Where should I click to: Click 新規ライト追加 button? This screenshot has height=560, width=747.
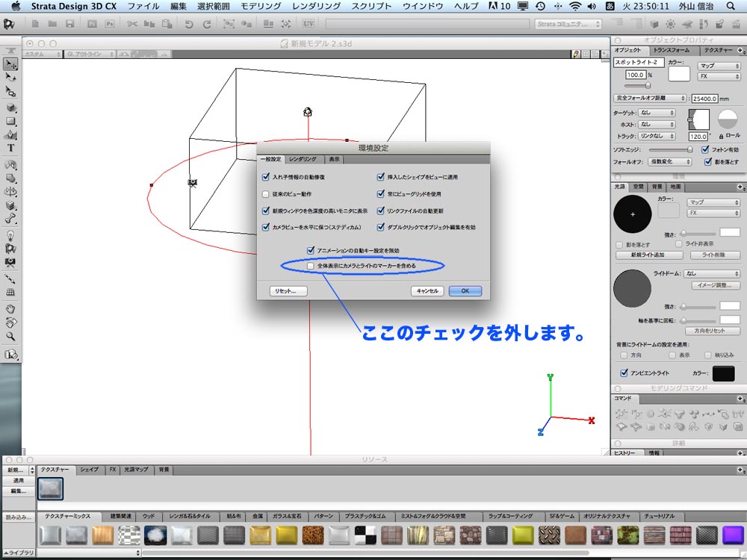649,255
